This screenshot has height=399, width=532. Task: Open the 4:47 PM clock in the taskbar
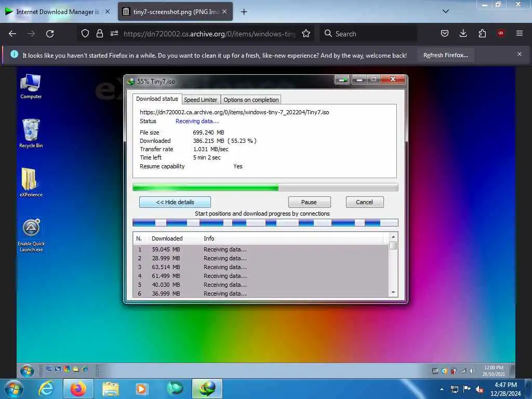[506, 389]
